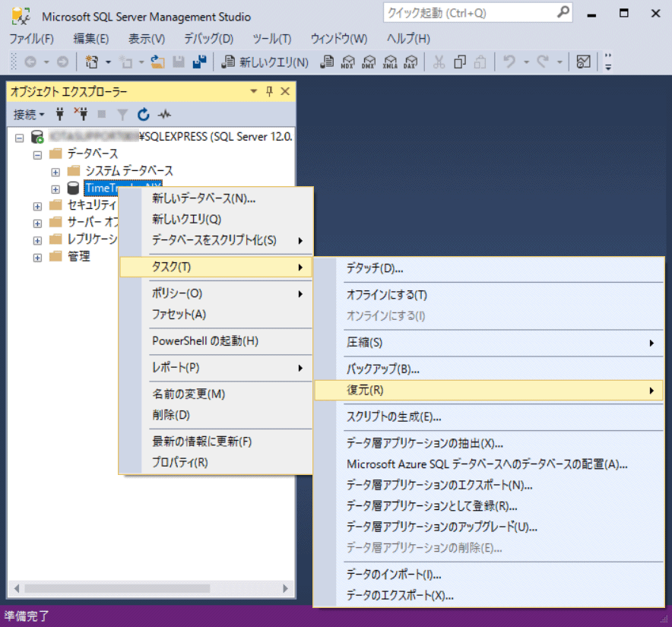This screenshot has width=672, height=627.
Task: Expand the システム データベース folder node
Action: pos(55,171)
